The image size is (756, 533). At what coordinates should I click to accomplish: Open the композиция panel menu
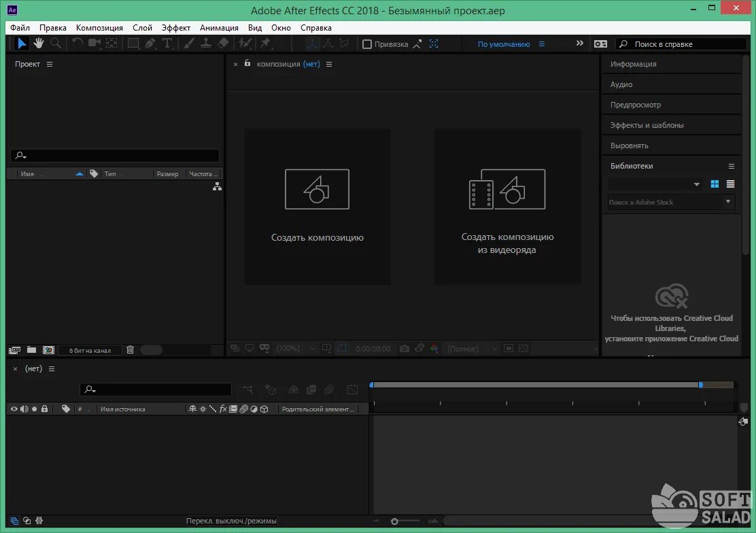pos(329,64)
